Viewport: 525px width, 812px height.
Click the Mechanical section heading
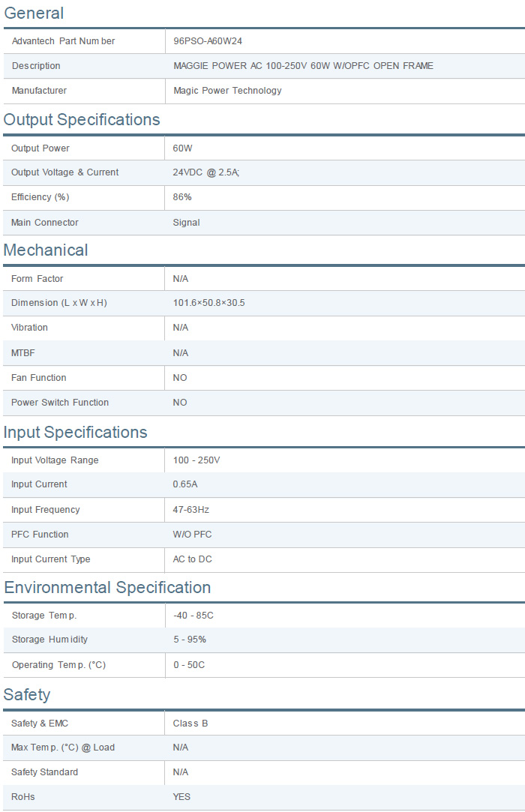(46, 250)
